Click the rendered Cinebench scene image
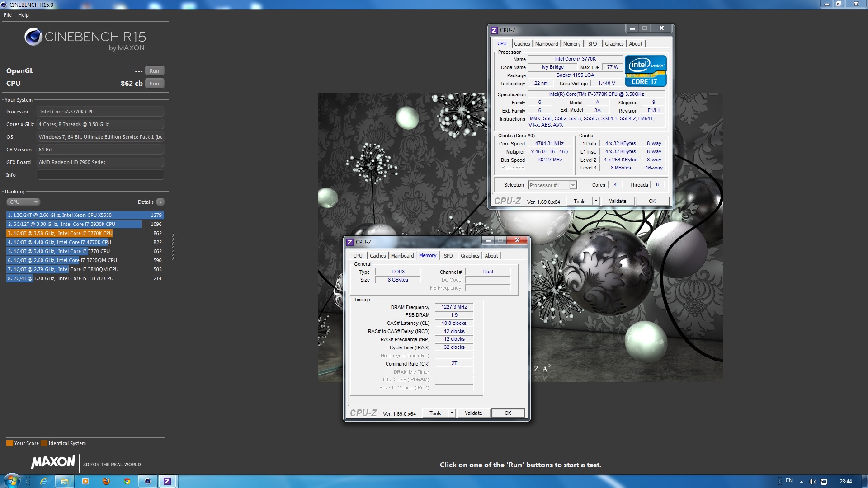Screen dimensions: 868x488 click(x=520, y=238)
